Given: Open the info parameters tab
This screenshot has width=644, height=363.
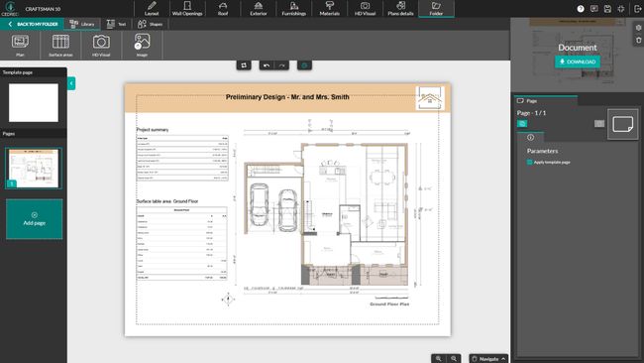Looking at the screenshot, I should click(x=531, y=137).
